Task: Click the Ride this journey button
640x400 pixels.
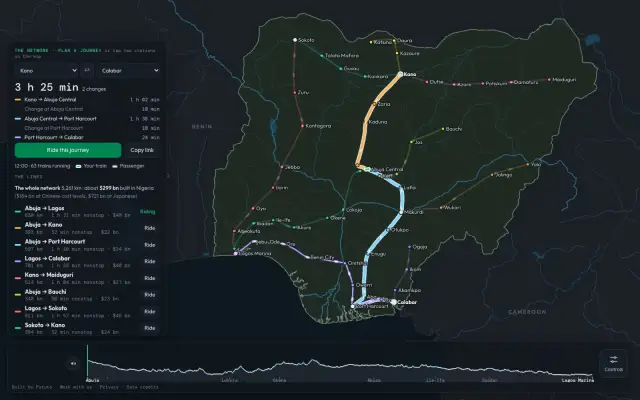Action: click(68, 150)
